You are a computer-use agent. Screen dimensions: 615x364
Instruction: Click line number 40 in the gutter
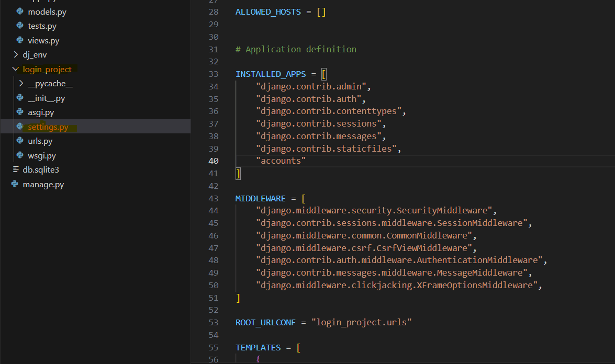(x=213, y=161)
